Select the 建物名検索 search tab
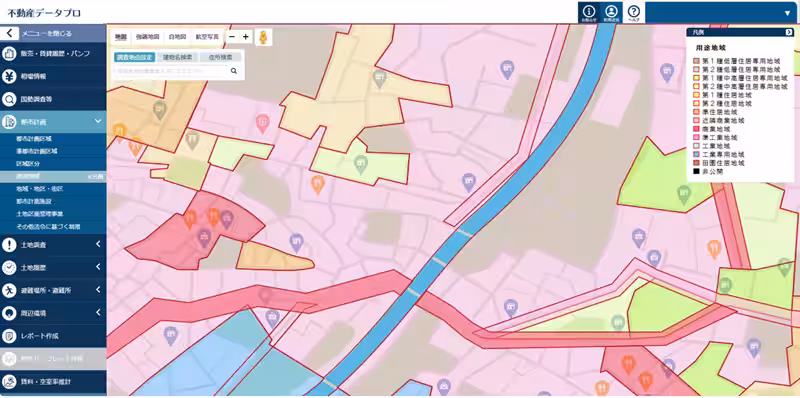The height and width of the screenshot is (398, 800). (178, 57)
